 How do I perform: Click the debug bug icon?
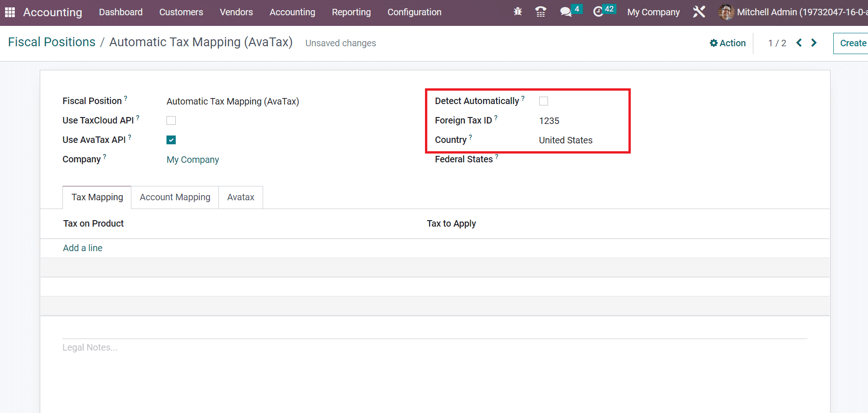coord(517,12)
